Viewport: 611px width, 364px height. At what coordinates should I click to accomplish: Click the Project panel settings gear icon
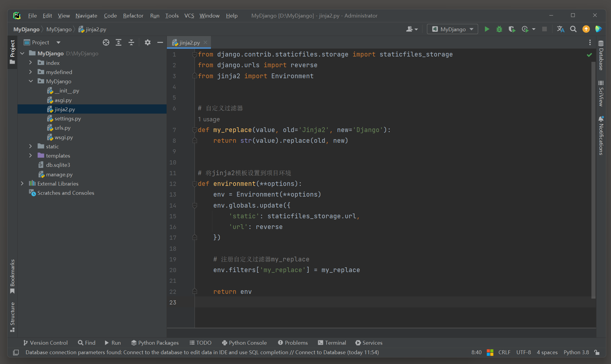(x=147, y=42)
